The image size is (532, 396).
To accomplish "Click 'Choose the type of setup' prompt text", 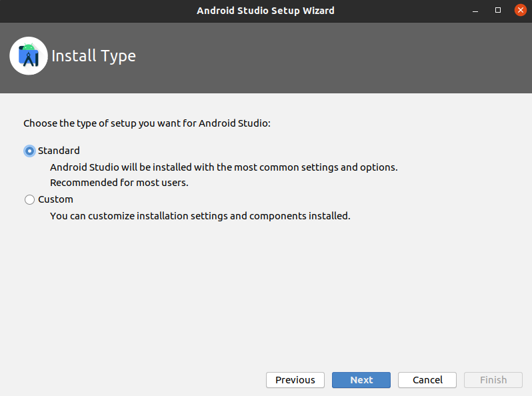I will pyautogui.click(x=147, y=123).
